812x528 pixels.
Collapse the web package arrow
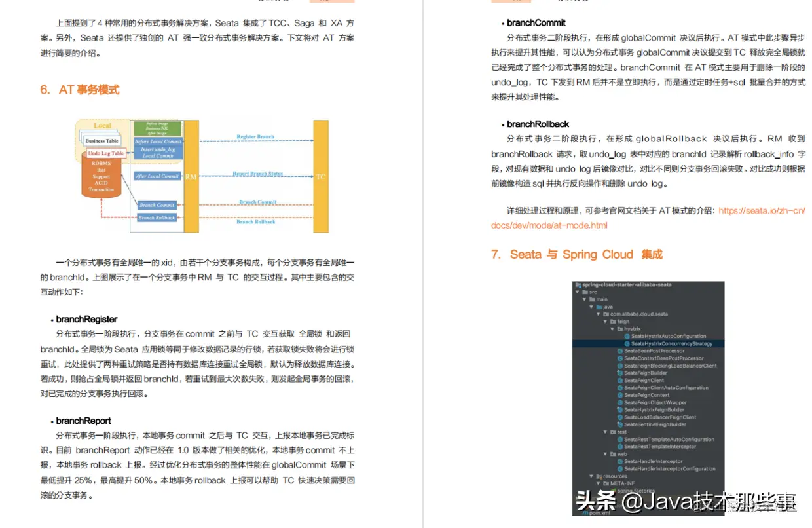pyautogui.click(x=605, y=454)
